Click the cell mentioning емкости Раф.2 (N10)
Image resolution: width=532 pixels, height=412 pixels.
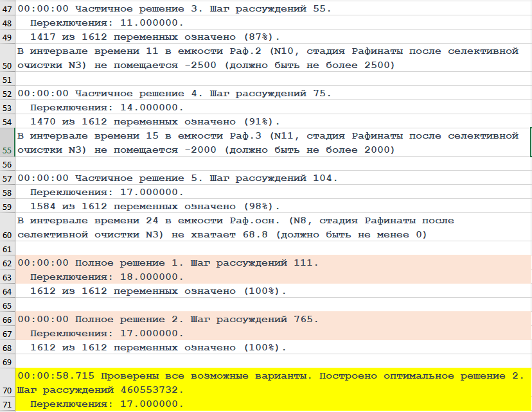click(x=267, y=58)
